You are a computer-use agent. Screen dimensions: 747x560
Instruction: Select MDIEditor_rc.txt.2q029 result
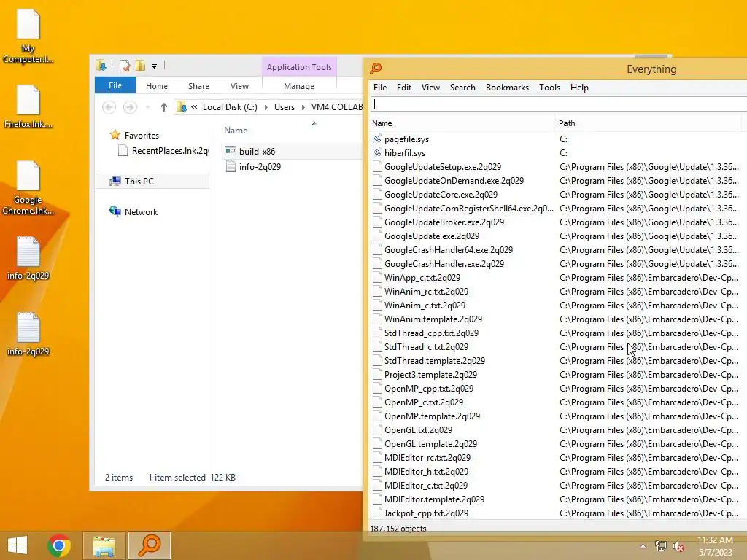(x=427, y=458)
